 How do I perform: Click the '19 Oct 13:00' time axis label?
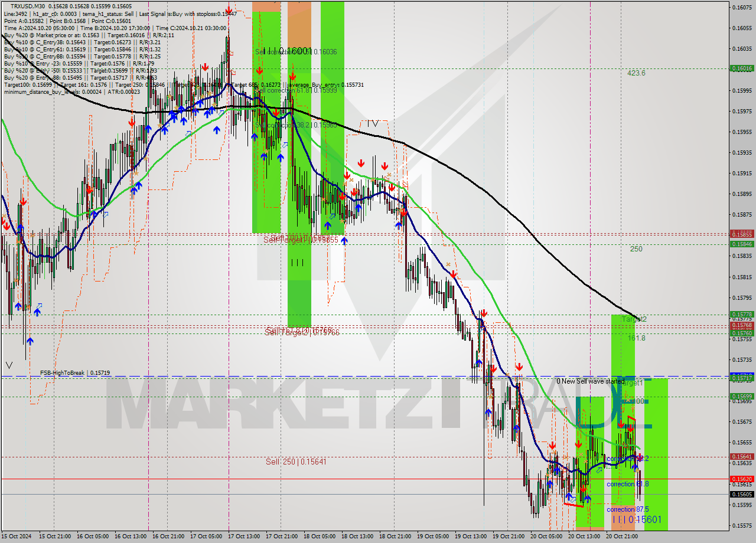[x=471, y=537]
